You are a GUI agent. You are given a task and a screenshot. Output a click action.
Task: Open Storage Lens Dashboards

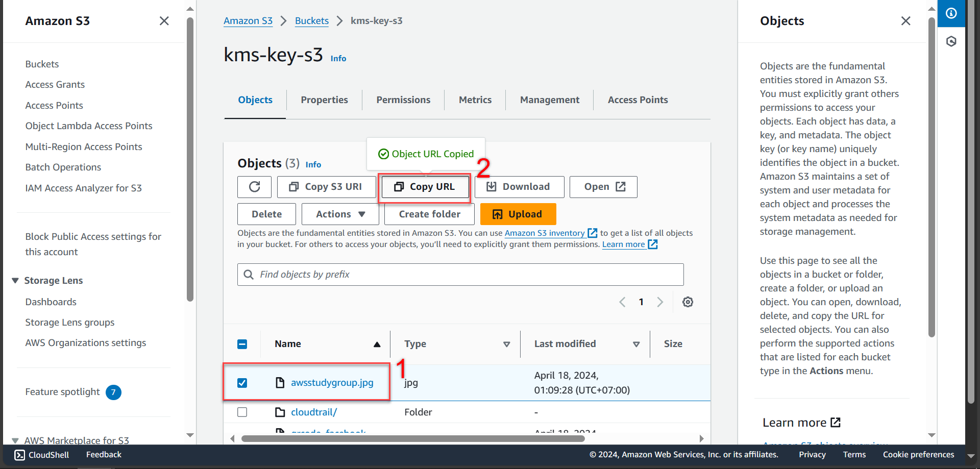(x=51, y=302)
